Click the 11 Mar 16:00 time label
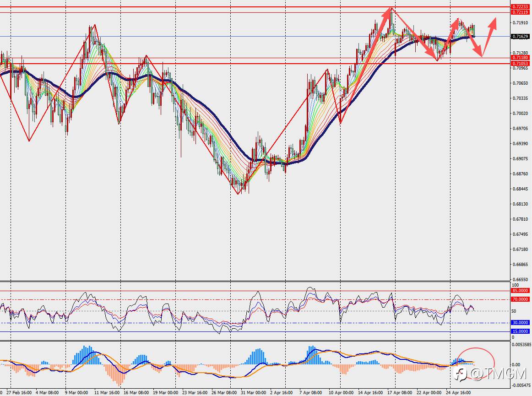532x396 pixels. click(107, 393)
